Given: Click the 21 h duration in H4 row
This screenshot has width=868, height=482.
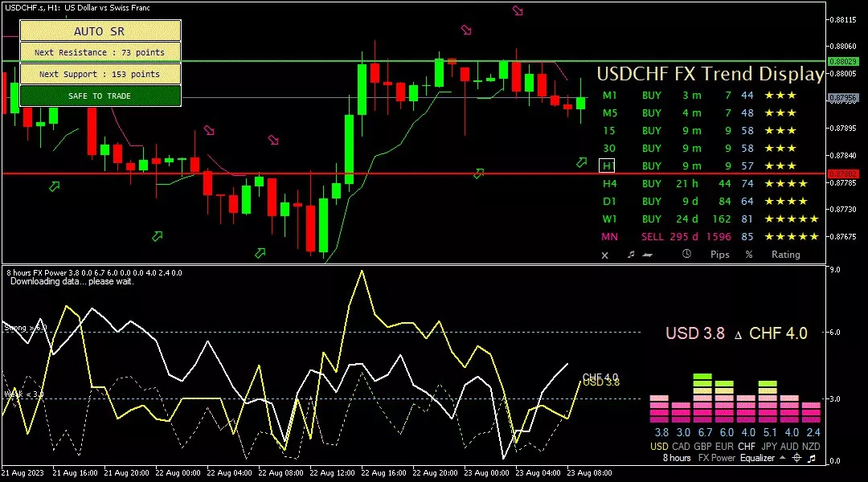Looking at the screenshot, I should coord(687,183).
